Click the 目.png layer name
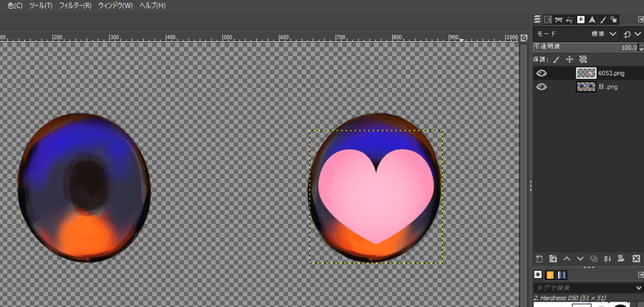The height and width of the screenshot is (307, 644). click(608, 87)
